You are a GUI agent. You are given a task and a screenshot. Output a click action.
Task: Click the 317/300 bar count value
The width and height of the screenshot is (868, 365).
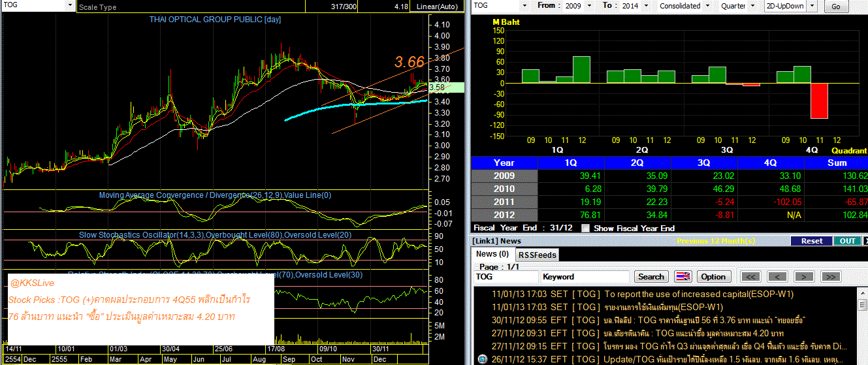[344, 7]
